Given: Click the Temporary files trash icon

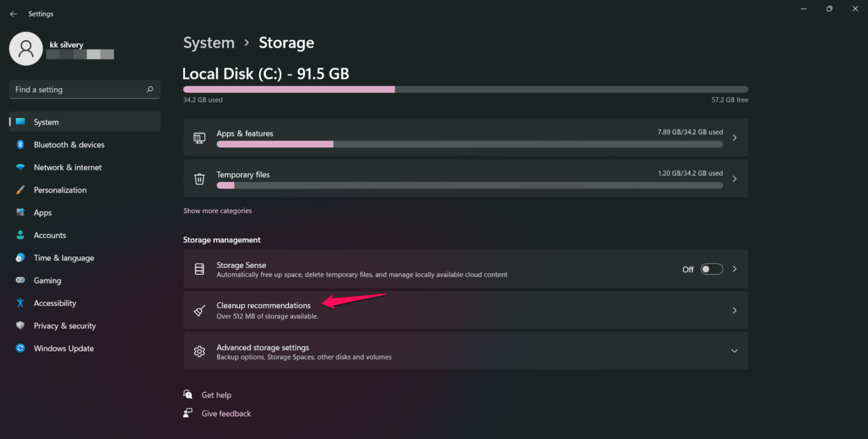Looking at the screenshot, I should click(x=199, y=179).
